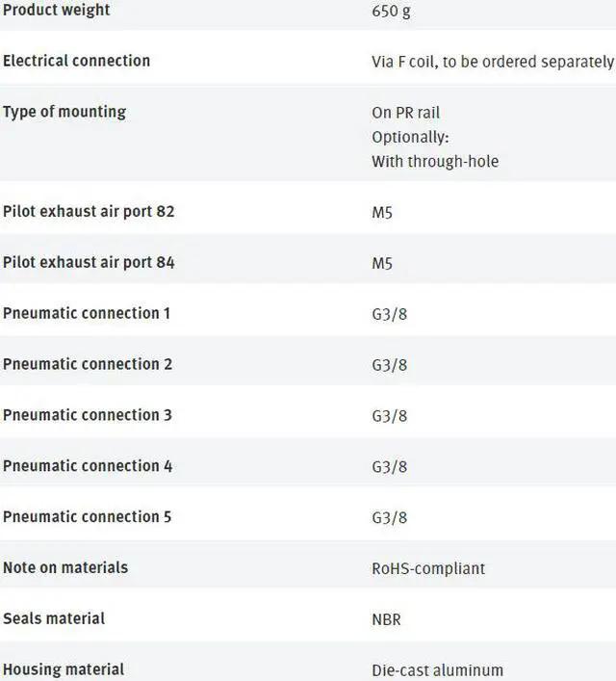Click the 'With through-hole' text
Image resolution: width=616 pixels, height=681 pixels.
coord(435,162)
